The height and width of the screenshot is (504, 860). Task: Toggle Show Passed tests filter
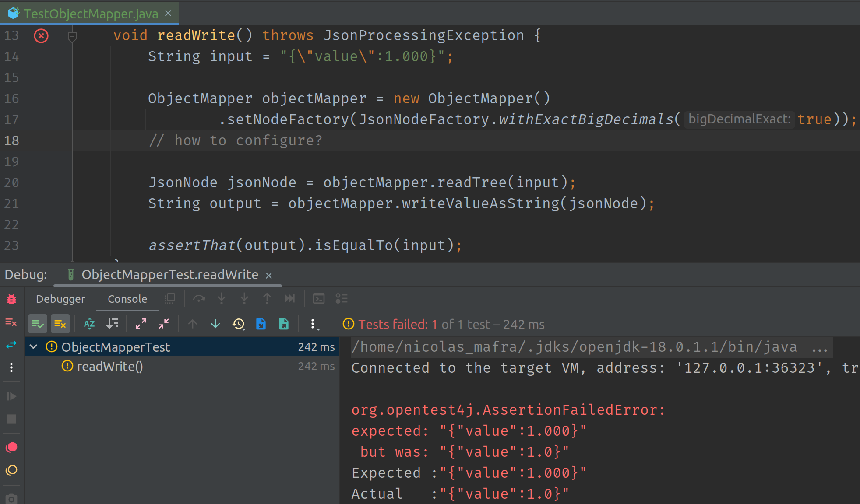(x=37, y=324)
